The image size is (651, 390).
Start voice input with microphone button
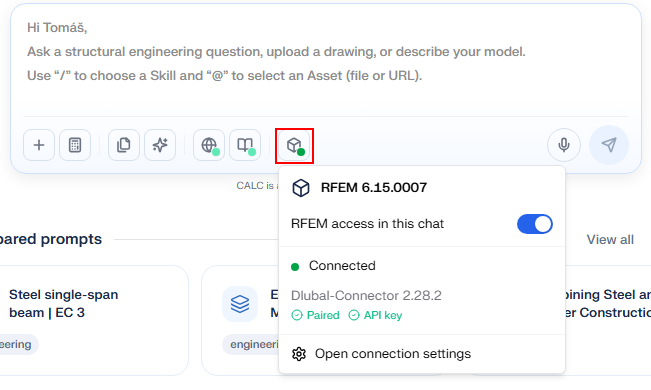[564, 145]
